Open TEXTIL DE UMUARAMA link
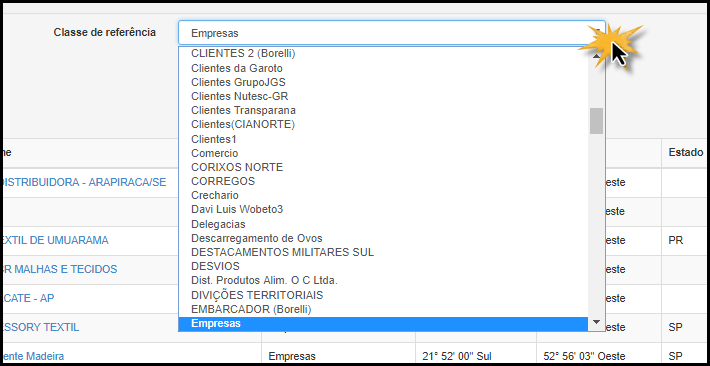This screenshot has height=366, width=710. coord(55,240)
